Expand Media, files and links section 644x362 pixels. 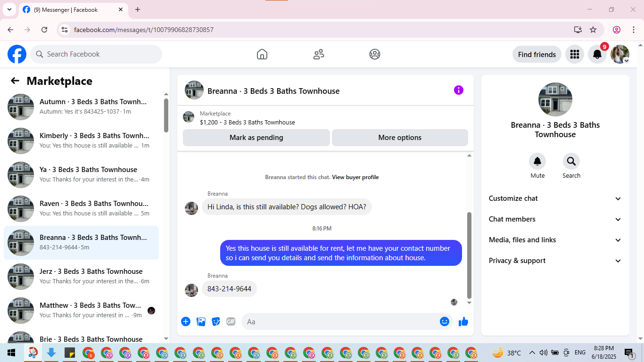coord(555,240)
